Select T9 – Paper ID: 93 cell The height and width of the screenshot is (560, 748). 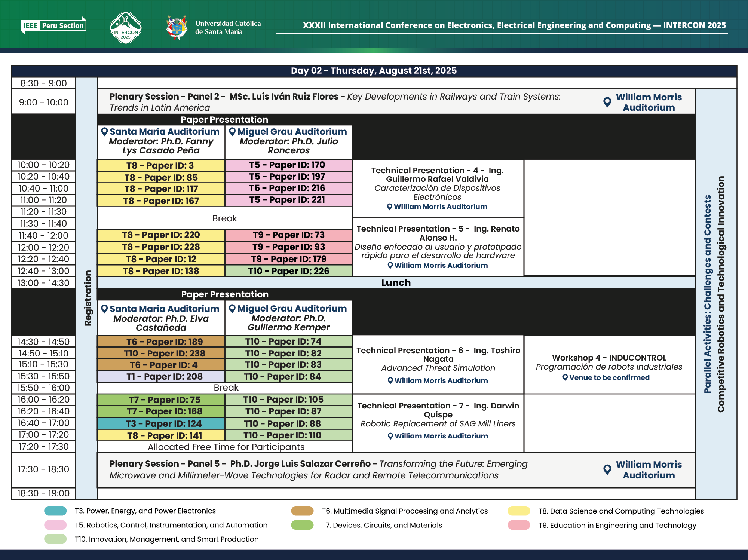[289, 247]
